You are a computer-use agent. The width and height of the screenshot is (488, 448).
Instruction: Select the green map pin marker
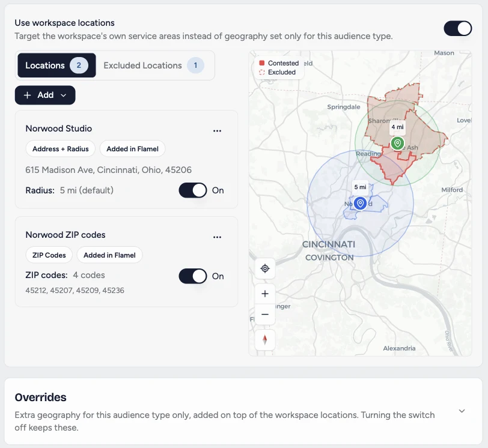tap(397, 144)
